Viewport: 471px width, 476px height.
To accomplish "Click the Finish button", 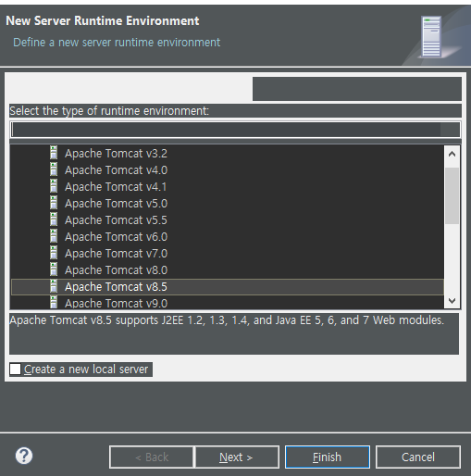I will point(328,457).
